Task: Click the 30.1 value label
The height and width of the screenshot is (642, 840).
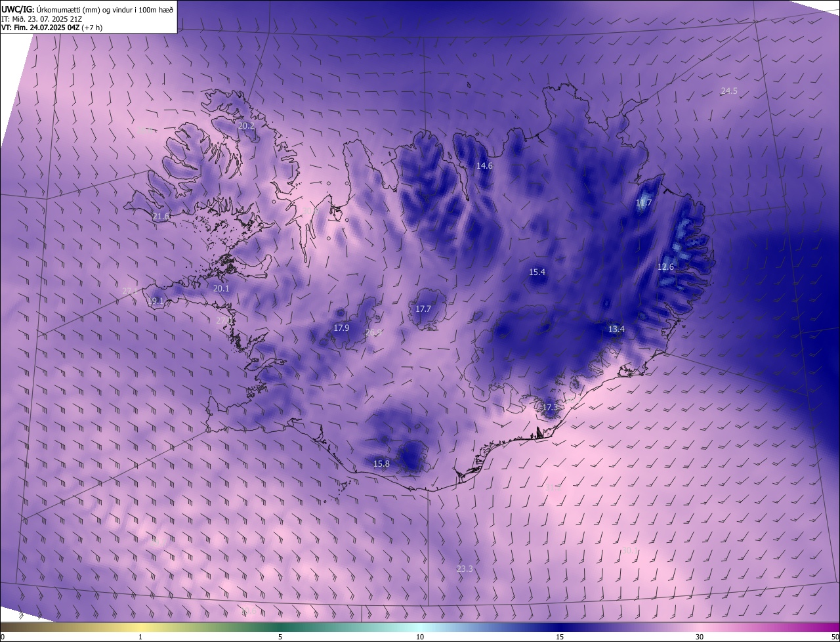Action: pyautogui.click(x=629, y=551)
